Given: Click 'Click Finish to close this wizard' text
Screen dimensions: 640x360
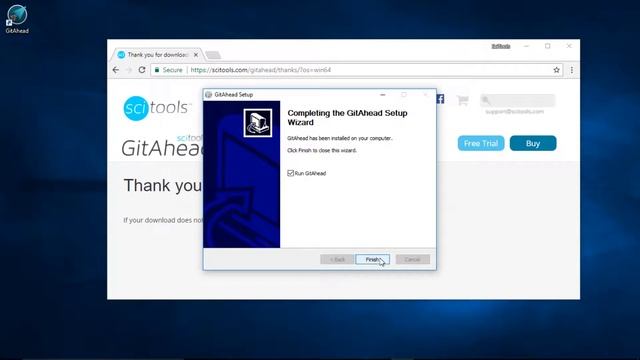Looking at the screenshot, I should tap(322, 150).
